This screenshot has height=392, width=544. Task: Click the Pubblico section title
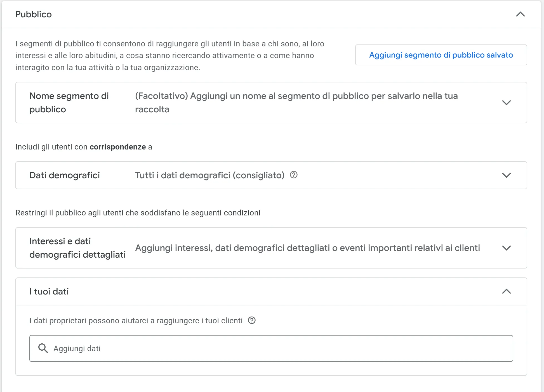[33, 14]
